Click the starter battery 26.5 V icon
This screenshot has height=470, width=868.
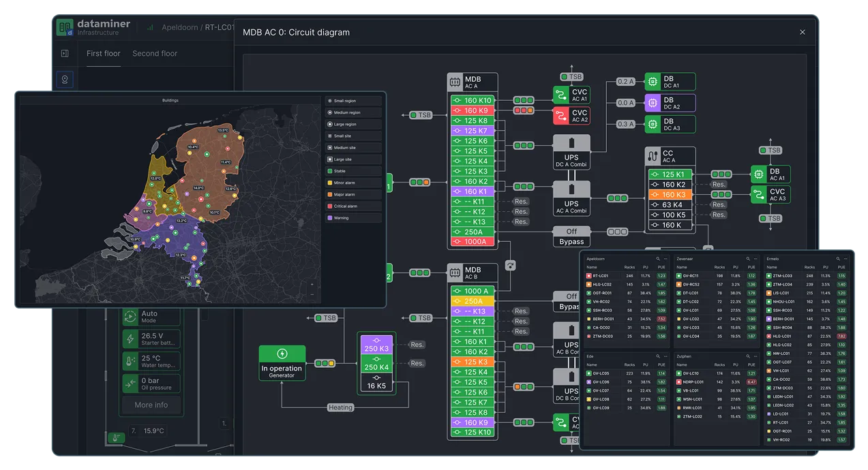click(x=131, y=339)
